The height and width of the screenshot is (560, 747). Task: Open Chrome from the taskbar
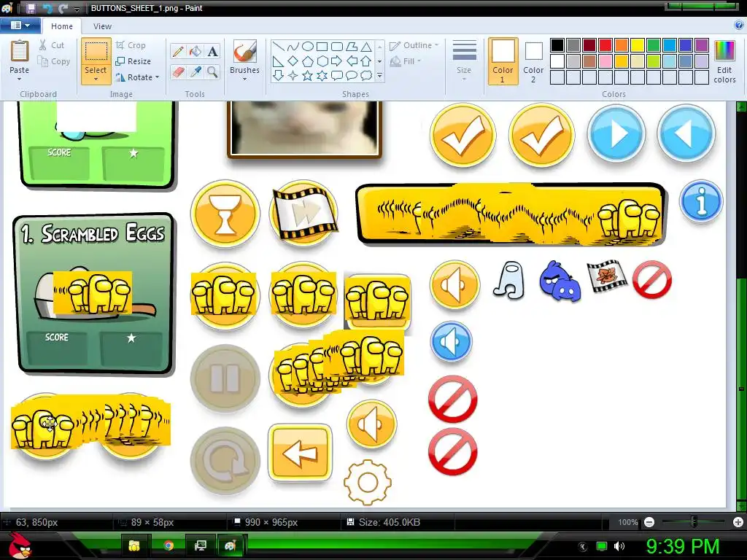168,545
